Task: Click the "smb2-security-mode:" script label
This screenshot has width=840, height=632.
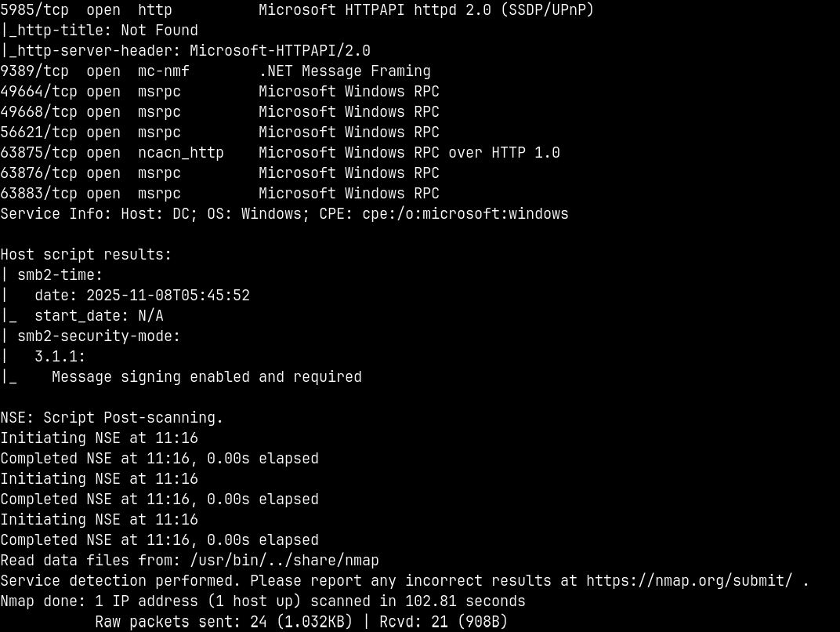Action: click(x=99, y=336)
